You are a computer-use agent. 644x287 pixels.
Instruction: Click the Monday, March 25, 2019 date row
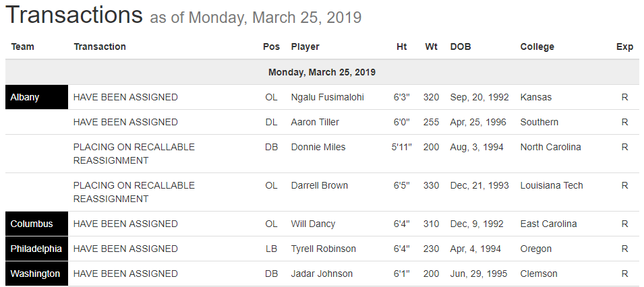coord(322,72)
